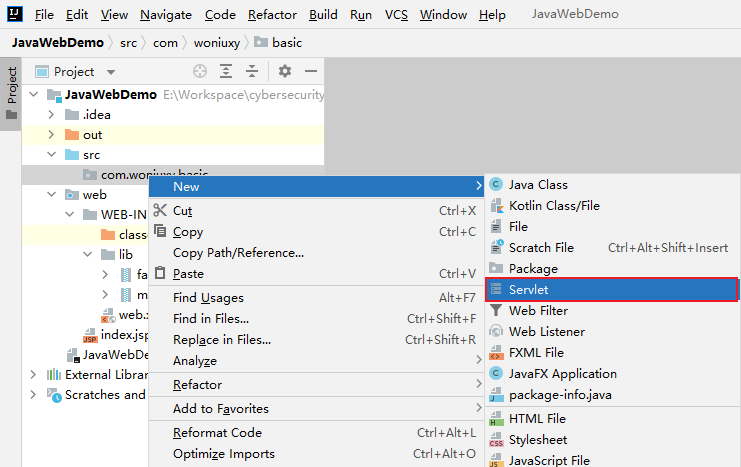The width and height of the screenshot is (741, 467).
Task: Collapse the src folder
Action: (x=52, y=155)
